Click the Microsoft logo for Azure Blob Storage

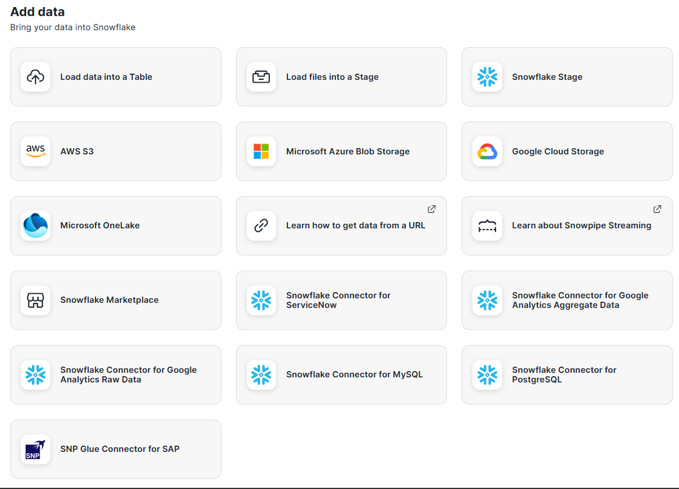point(261,152)
